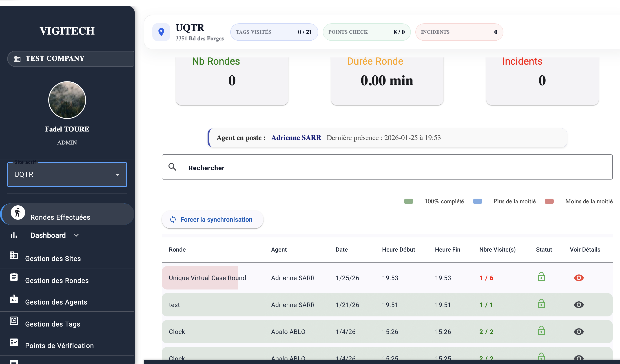Click the map pin location icon
620x364 pixels.
coord(161,32)
